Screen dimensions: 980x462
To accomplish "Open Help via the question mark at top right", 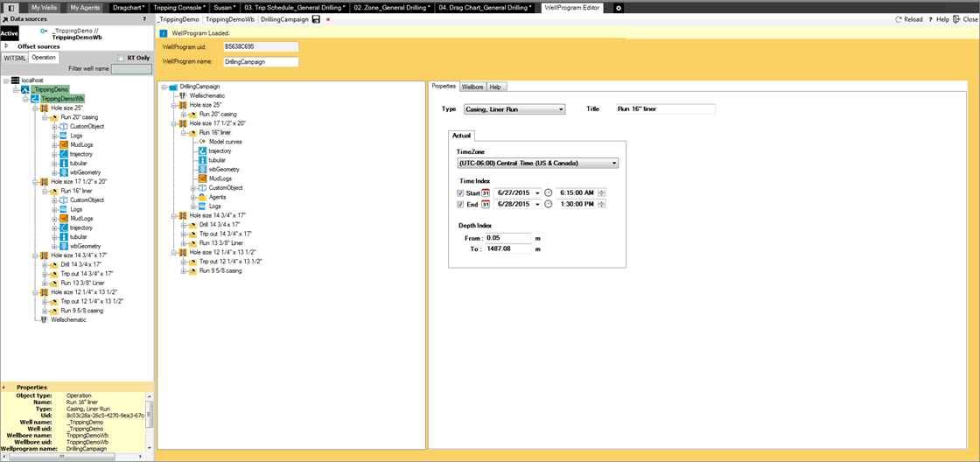I will 930,19.
